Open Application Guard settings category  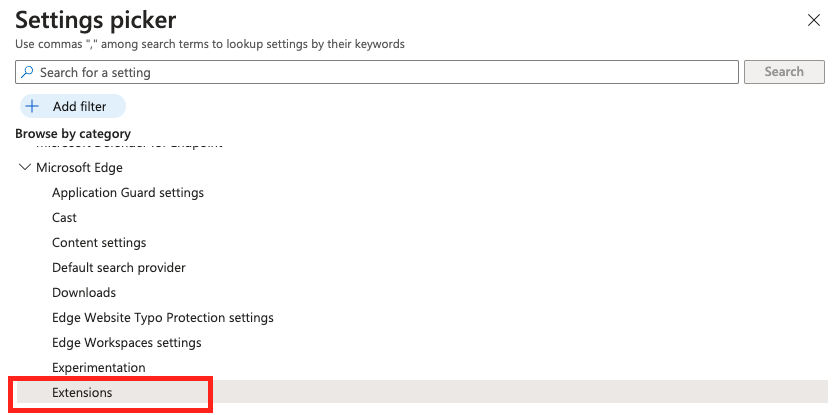point(128,192)
